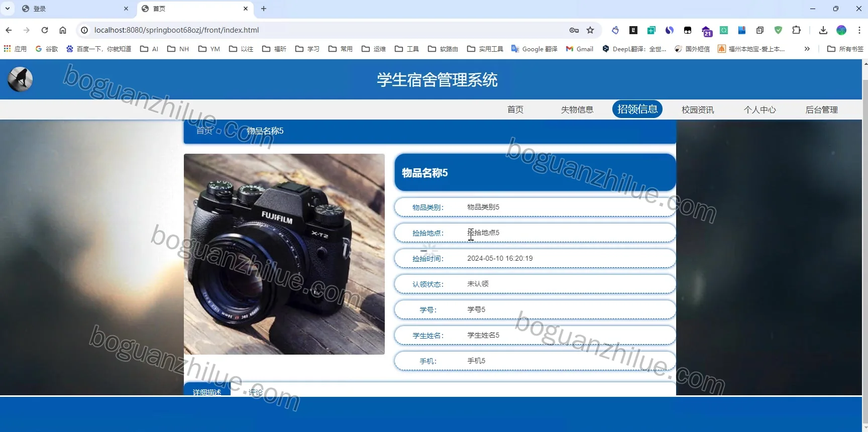
Task: Open the 国外短信 bookmark
Action: 692,49
